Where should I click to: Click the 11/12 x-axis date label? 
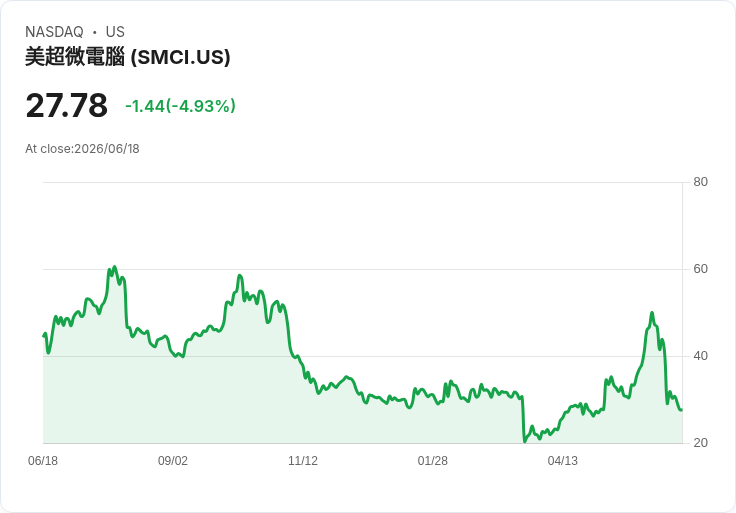tap(303, 461)
